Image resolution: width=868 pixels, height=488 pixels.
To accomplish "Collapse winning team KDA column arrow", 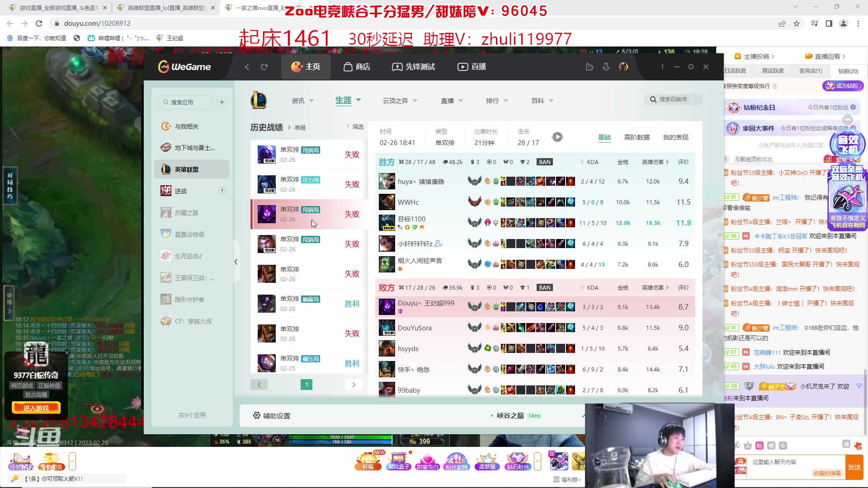I will click(582, 162).
